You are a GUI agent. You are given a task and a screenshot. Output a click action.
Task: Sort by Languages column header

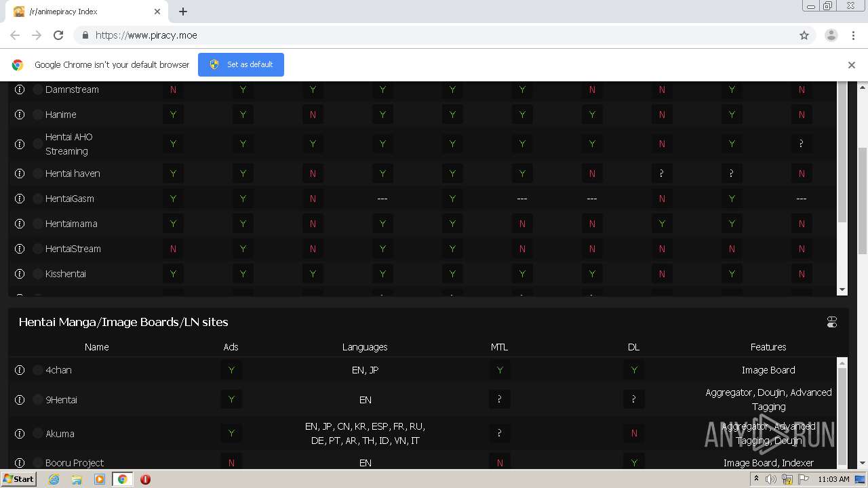[x=365, y=347]
